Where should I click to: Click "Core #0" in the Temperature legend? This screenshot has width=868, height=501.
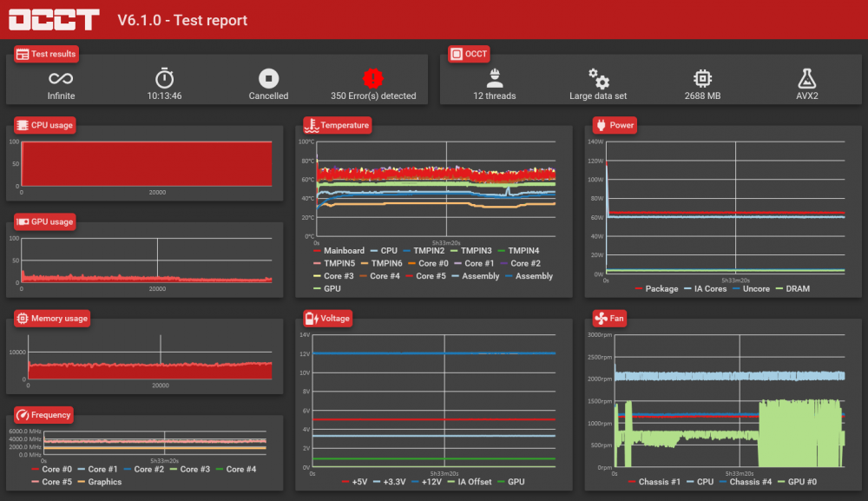pyautogui.click(x=433, y=263)
